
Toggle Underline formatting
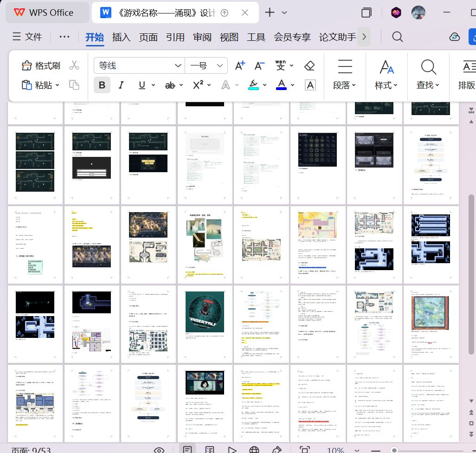(x=142, y=85)
